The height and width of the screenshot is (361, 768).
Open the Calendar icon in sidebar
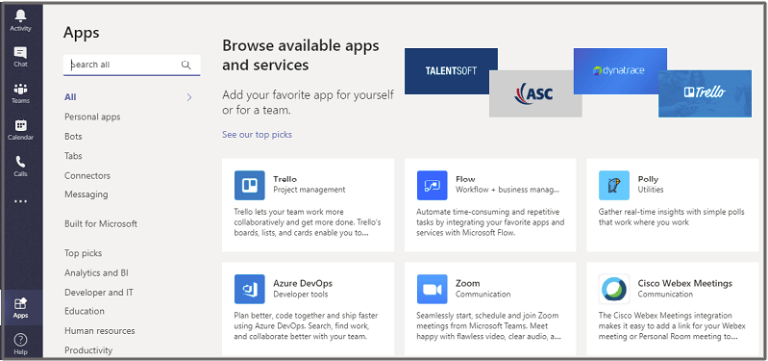coord(21,125)
